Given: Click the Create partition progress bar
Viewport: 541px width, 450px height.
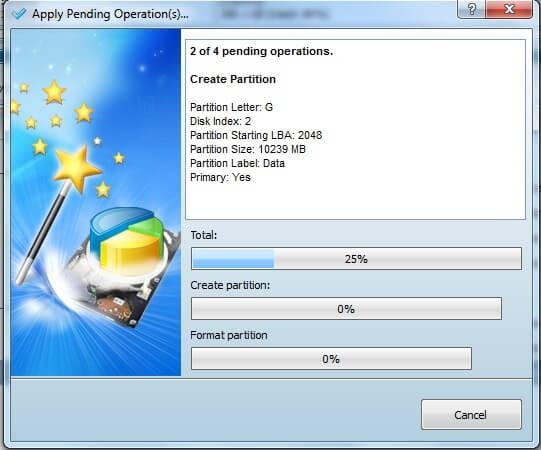Looking at the screenshot, I should pyautogui.click(x=346, y=309).
